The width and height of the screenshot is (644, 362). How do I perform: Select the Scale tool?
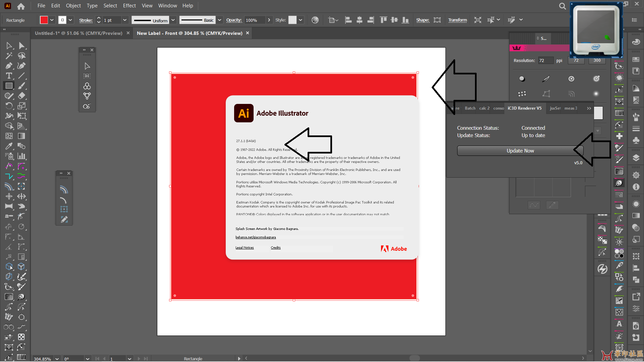click(21, 106)
